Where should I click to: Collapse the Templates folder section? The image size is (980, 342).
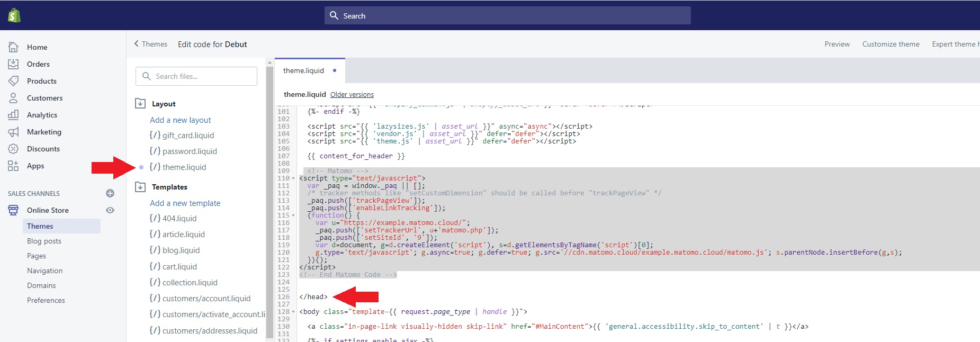coord(140,187)
